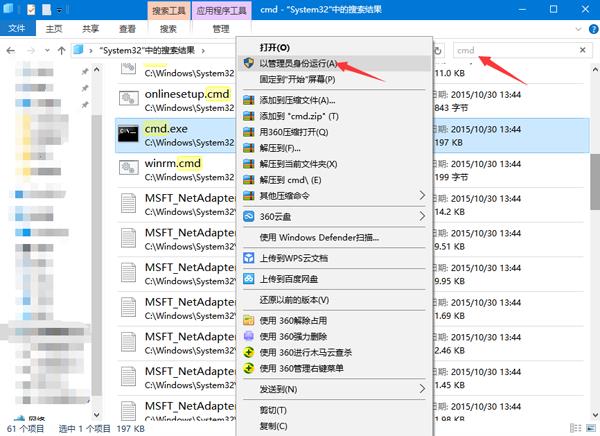This screenshot has height=436, width=600.
Task: Click the cmd.exe console icon
Action: click(x=128, y=134)
